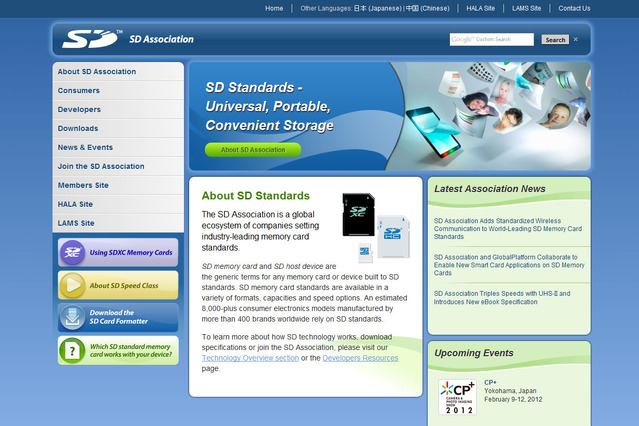Click the SD Association header title text
This screenshot has width=639, height=426.
(x=161, y=39)
